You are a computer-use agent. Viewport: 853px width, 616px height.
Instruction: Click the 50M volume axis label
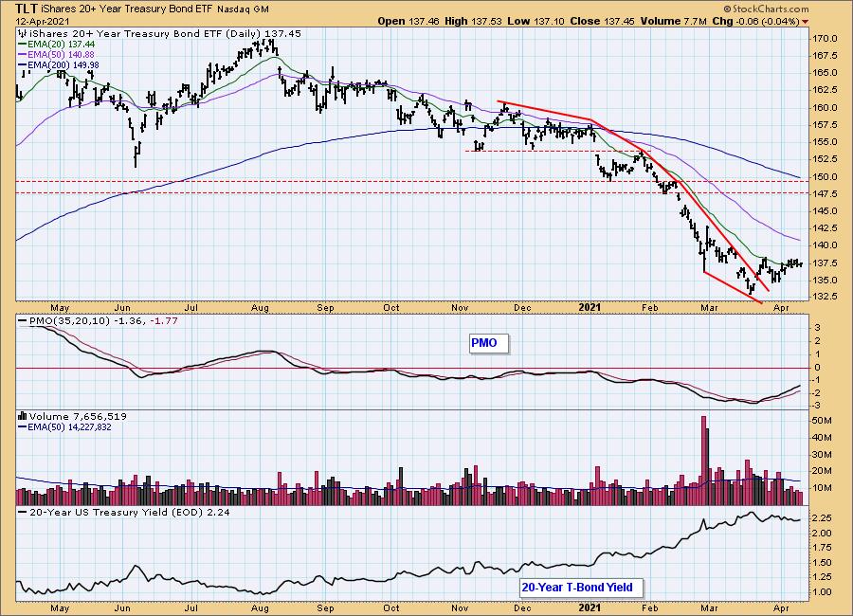point(822,421)
